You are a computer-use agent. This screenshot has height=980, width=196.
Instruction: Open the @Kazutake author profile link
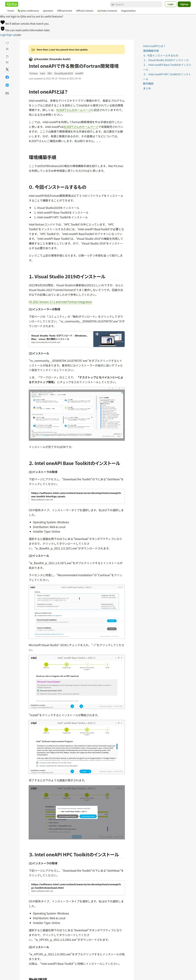tap(52, 59)
